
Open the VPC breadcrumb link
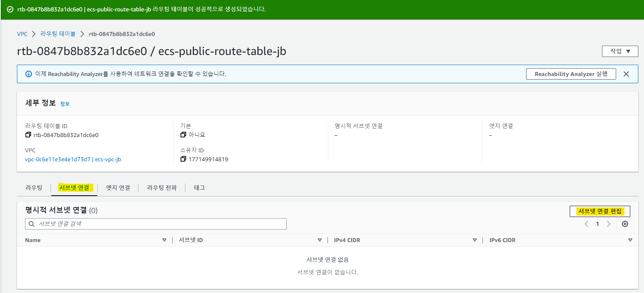click(x=22, y=34)
